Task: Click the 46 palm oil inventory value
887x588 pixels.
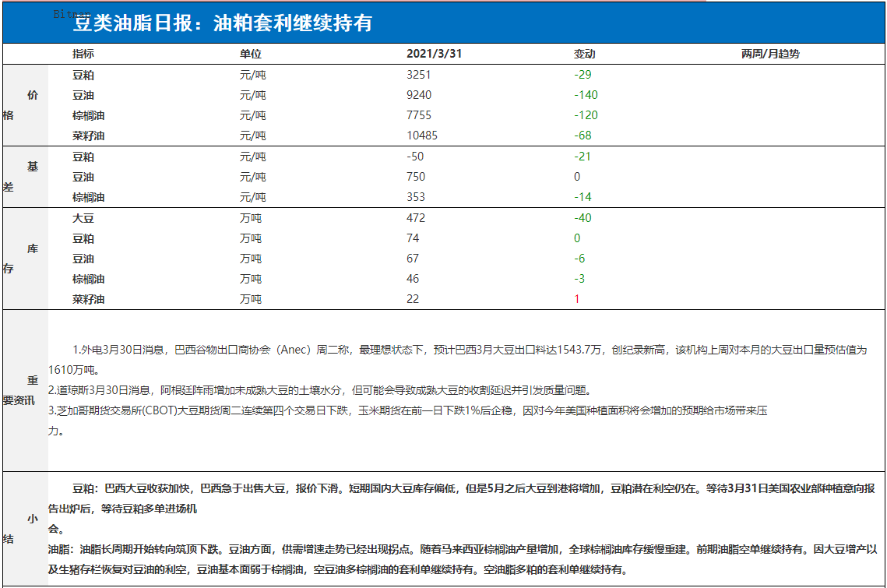Action: [x=413, y=280]
